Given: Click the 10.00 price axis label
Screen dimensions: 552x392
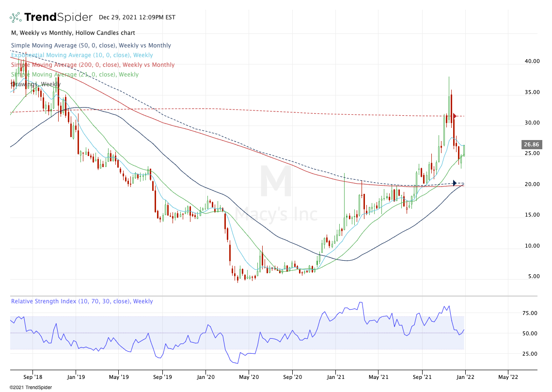Looking at the screenshot, I should pyautogui.click(x=532, y=246).
